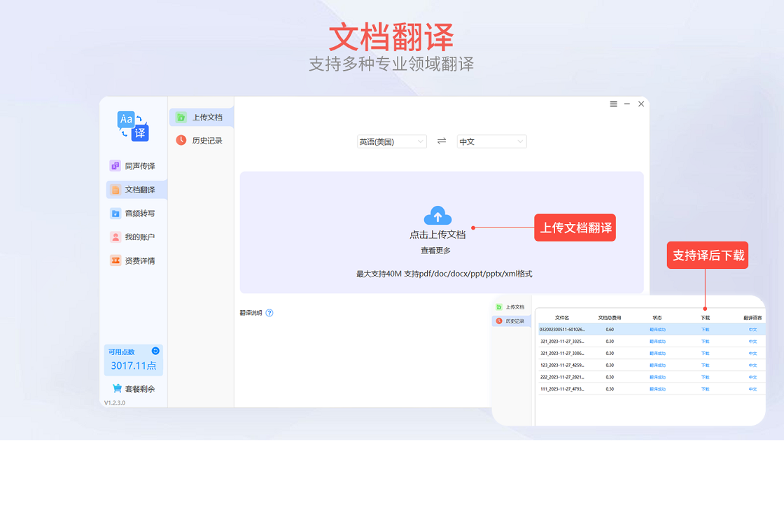Click the 状态 column header
The image size is (784, 532).
[657, 318]
